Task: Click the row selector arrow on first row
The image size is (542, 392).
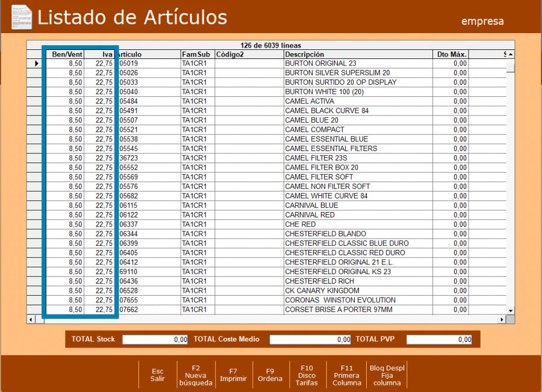Action: 36,63
